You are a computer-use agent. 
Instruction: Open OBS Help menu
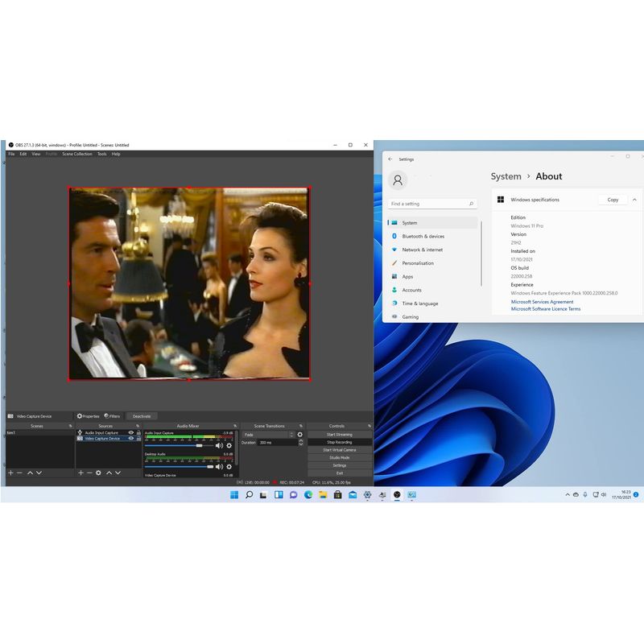click(116, 154)
